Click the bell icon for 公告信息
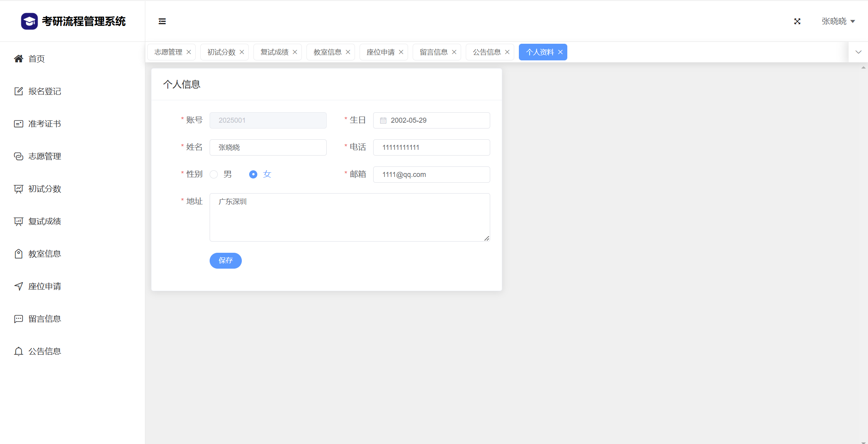Viewport: 868px width, 444px height. point(18,351)
